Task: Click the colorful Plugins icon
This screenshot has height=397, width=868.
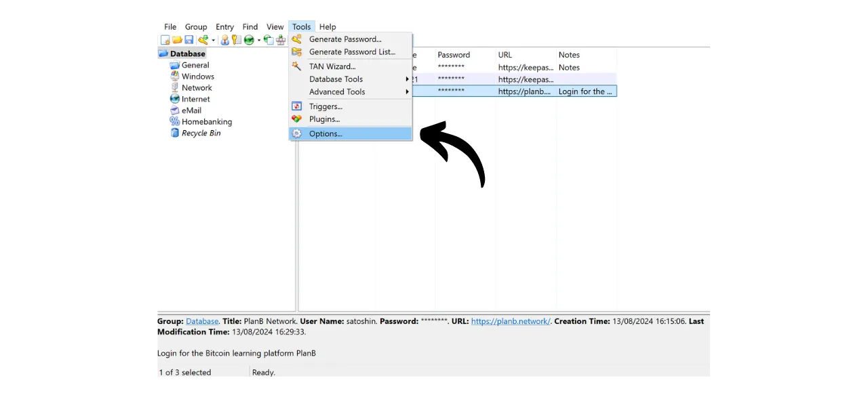Action: pyautogui.click(x=296, y=119)
